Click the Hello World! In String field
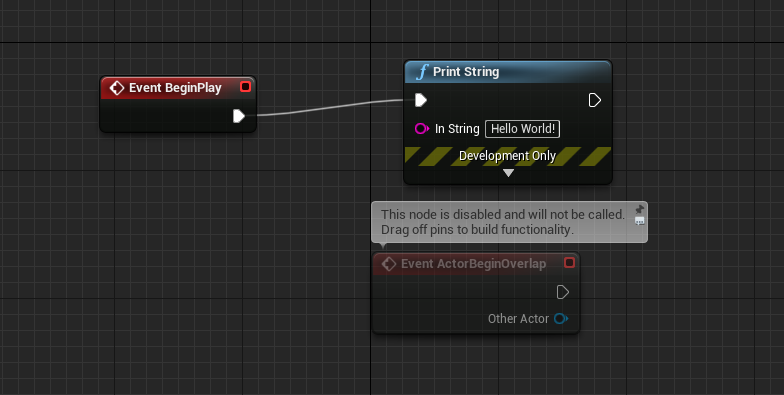The height and width of the screenshot is (395, 784). pos(522,129)
